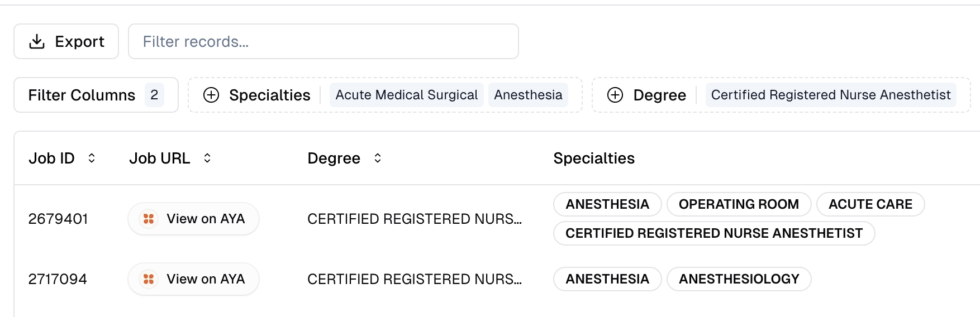Sort by Job ID column arrows
Viewport: 980px width, 317px height.
pyautogui.click(x=92, y=158)
